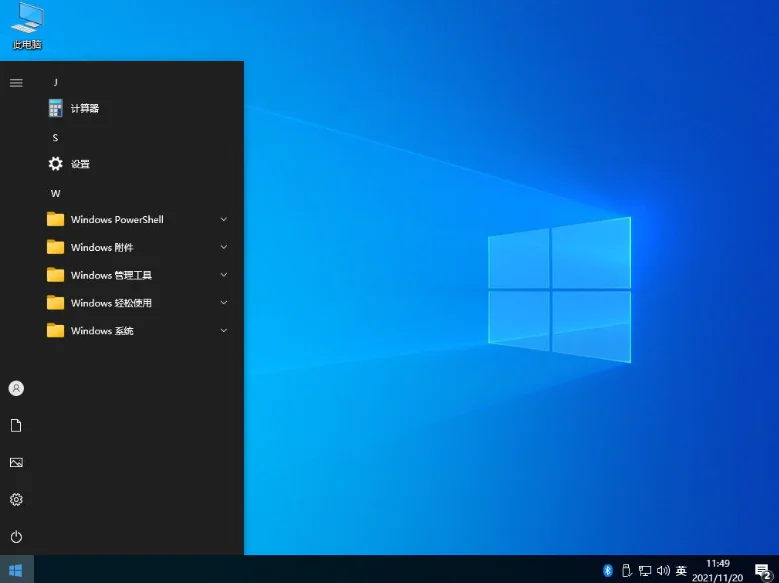Screen dimensions: 779x583
Task: Click the Windows 轻松使用 label text
Action: (111, 303)
